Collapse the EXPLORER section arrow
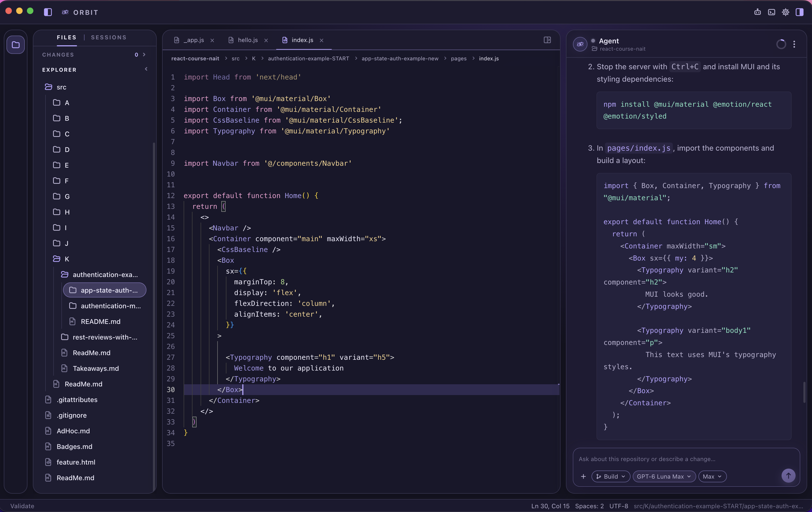The image size is (812, 512). 146,69
